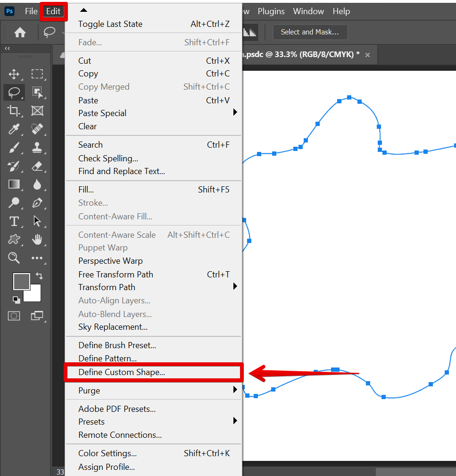Select the Rectangular Marquee tool
This screenshot has height=476, width=456.
[x=37, y=74]
